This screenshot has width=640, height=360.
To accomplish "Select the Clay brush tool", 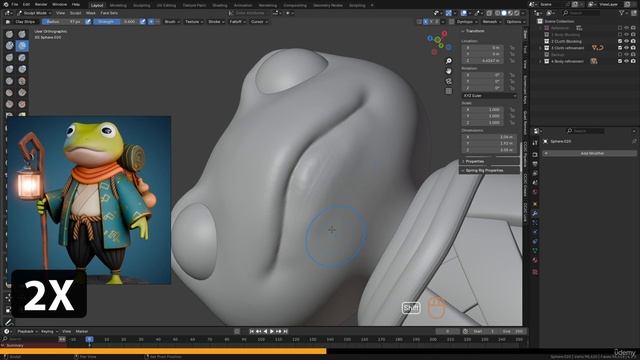I will tap(9, 46).
